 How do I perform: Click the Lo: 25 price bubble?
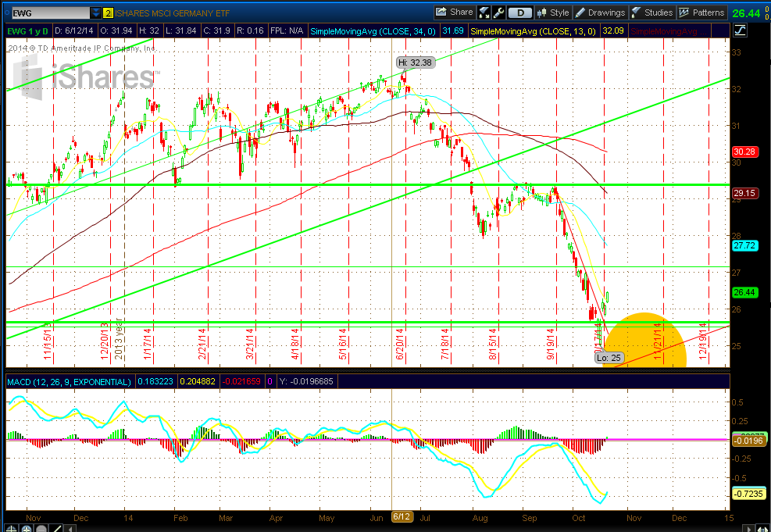[609, 358]
